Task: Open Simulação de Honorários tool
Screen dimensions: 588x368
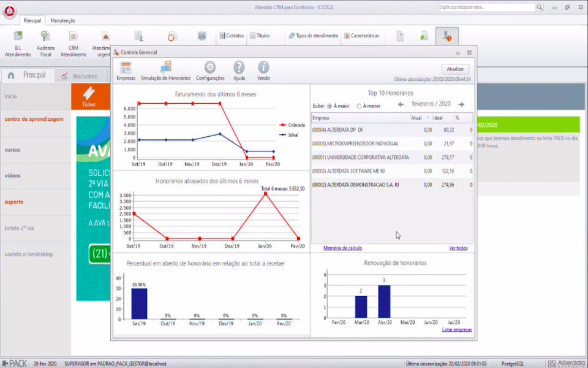Action: tap(165, 71)
